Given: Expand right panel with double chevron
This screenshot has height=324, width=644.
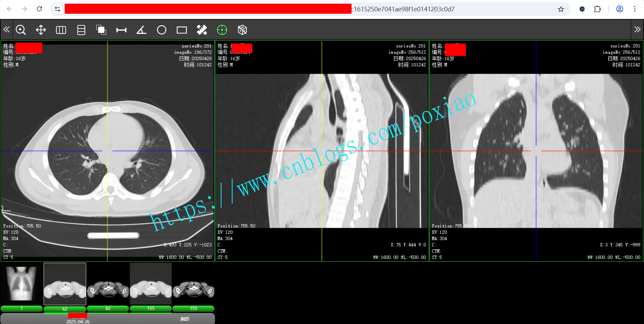Looking at the screenshot, I should (637, 30).
